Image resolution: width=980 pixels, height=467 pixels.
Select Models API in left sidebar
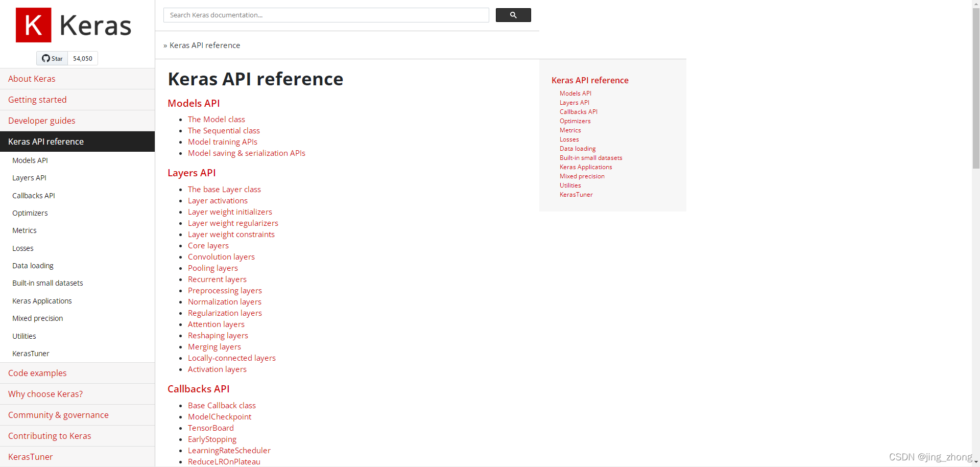30,160
